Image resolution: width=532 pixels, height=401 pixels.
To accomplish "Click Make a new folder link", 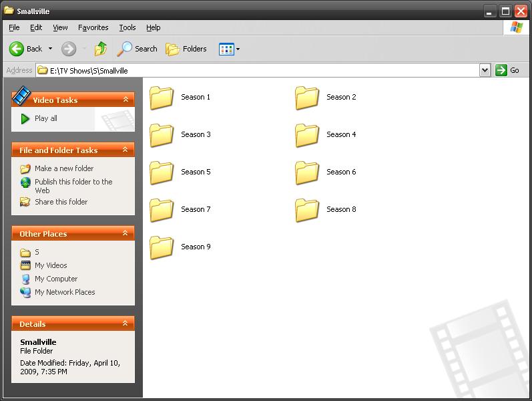I will click(x=64, y=168).
